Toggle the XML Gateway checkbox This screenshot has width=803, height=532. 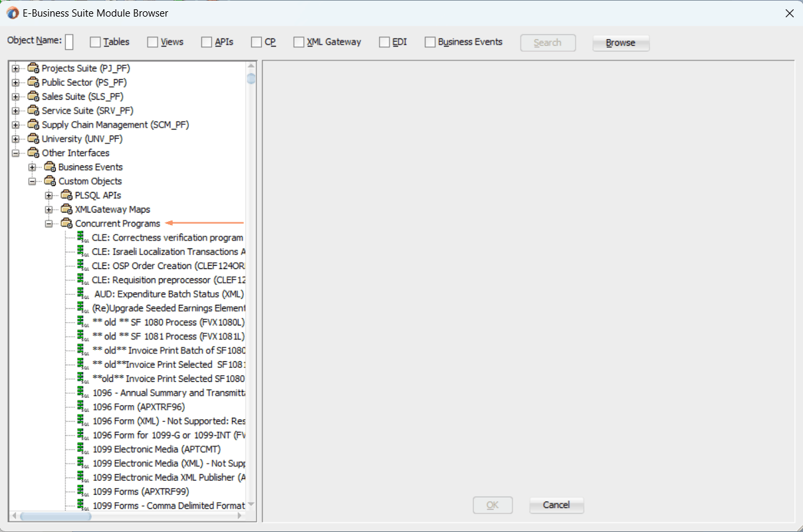pos(299,42)
